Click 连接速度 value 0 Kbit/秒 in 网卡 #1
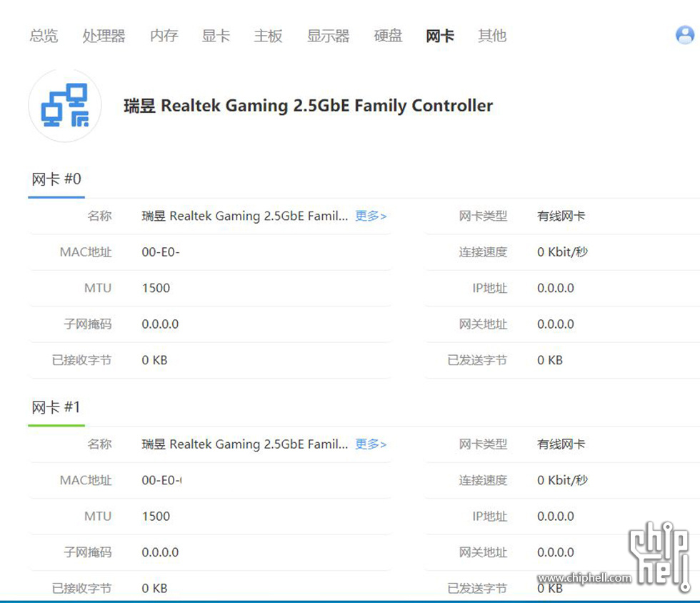 pos(563,481)
